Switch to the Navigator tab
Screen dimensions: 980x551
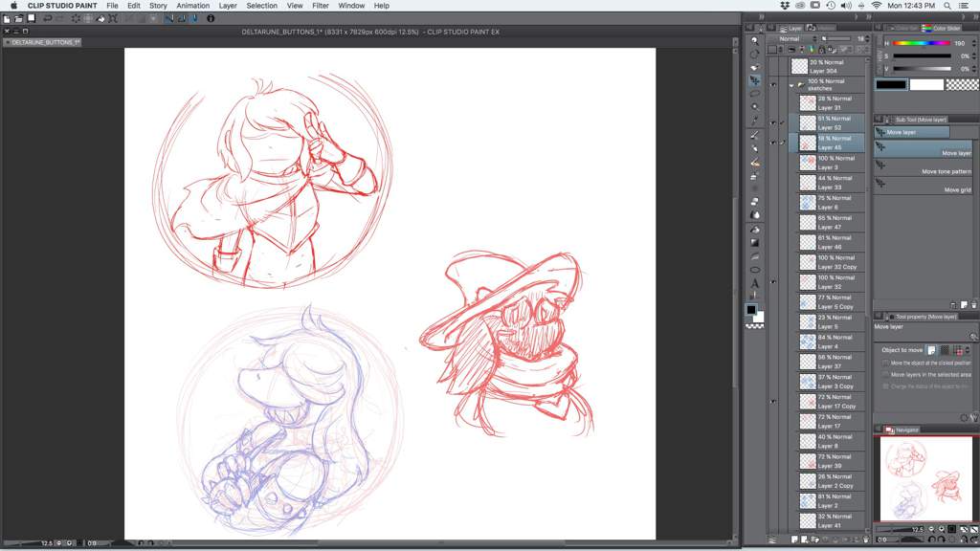pos(902,430)
